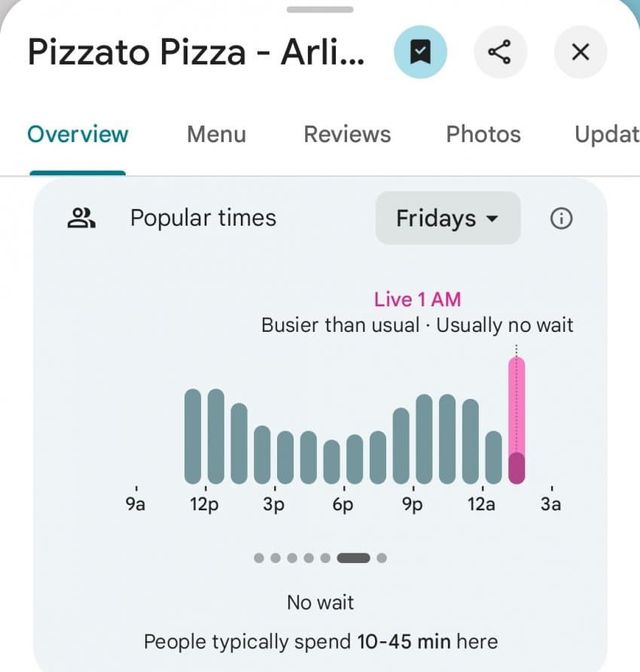This screenshot has width=640, height=672.
Task: Open the partially visible Updates tab
Action: pyautogui.click(x=606, y=134)
